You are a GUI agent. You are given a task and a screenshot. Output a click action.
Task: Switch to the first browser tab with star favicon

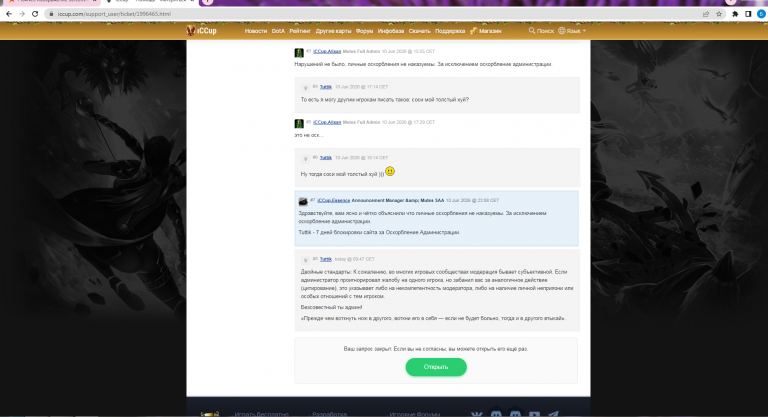[49, 2]
